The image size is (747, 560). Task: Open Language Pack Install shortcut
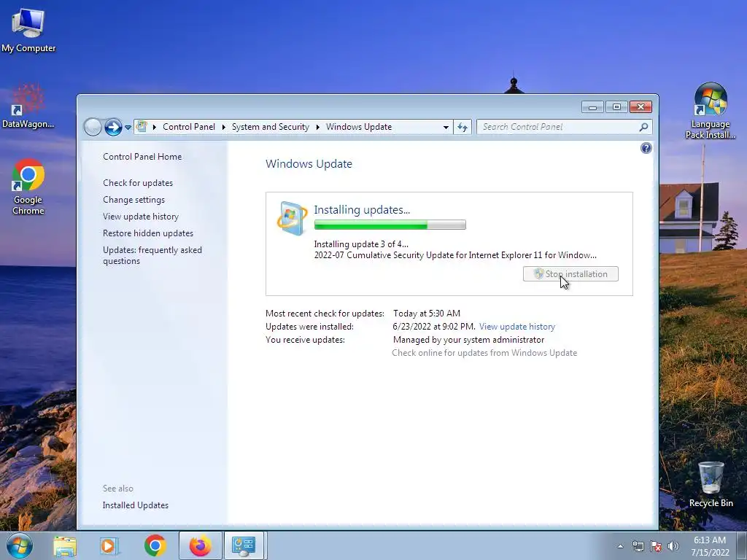[711, 111]
